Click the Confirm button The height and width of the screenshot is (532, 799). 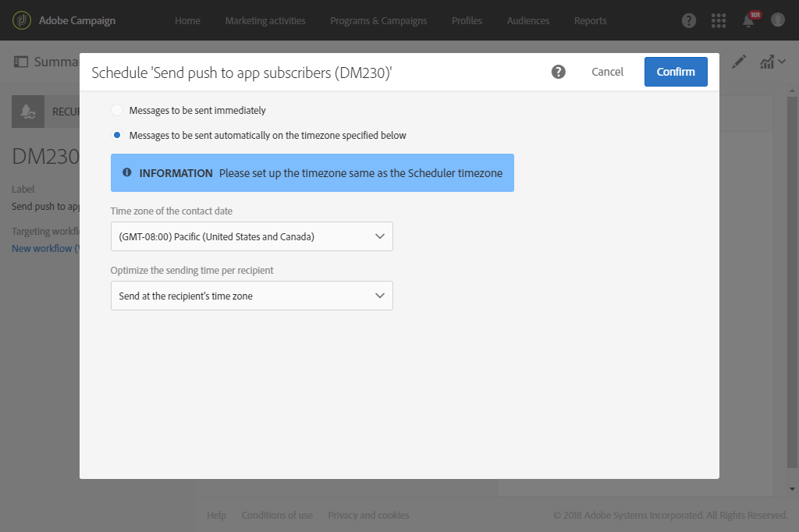[x=676, y=72]
